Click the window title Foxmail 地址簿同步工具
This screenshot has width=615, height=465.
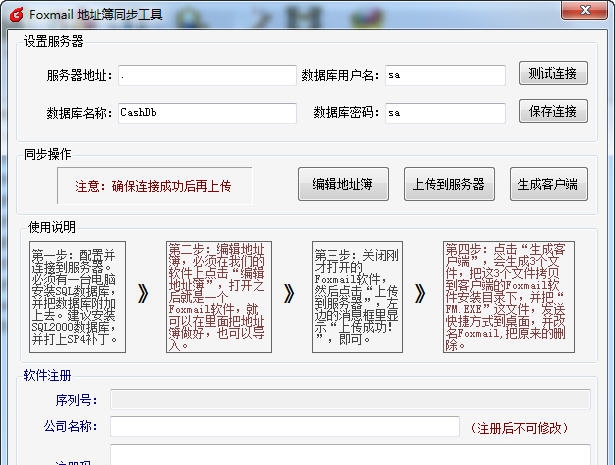[x=96, y=15]
